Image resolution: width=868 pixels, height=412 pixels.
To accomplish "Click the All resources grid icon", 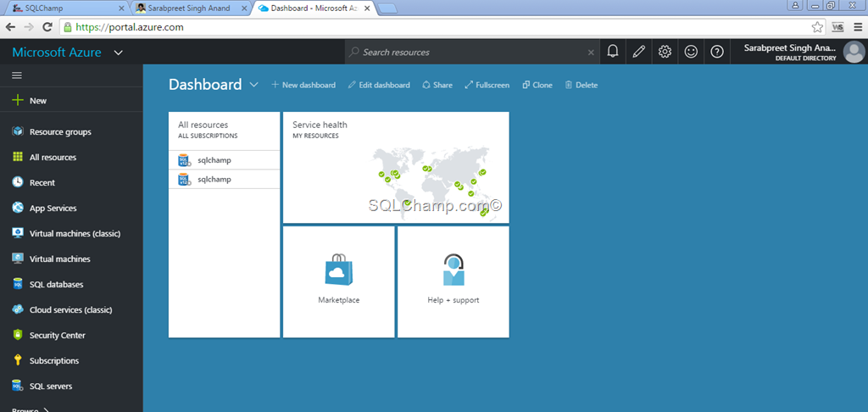I will (18, 158).
